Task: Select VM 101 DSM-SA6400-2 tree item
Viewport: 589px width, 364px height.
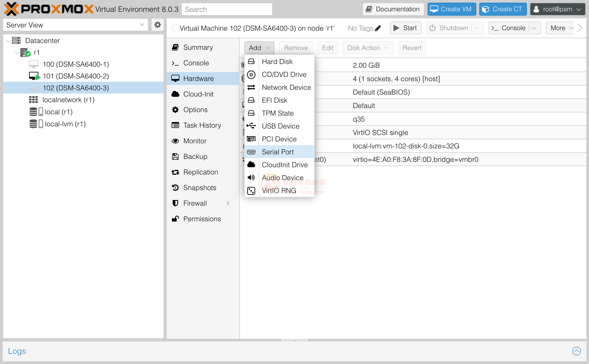Action: pos(76,76)
